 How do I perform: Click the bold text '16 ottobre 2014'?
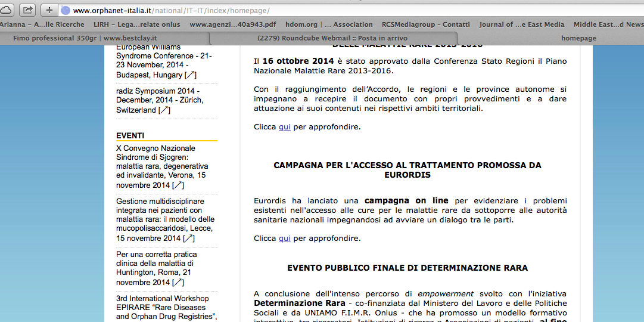298,61
